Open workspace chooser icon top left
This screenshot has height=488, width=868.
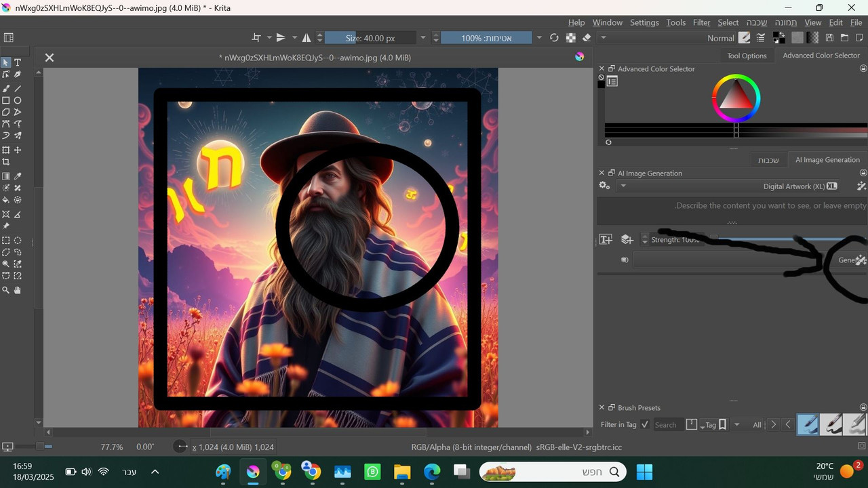9,38
